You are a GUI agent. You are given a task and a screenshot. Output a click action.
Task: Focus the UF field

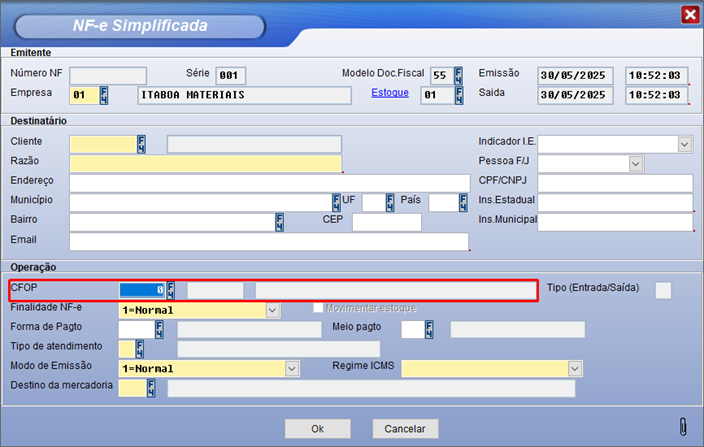(374, 202)
